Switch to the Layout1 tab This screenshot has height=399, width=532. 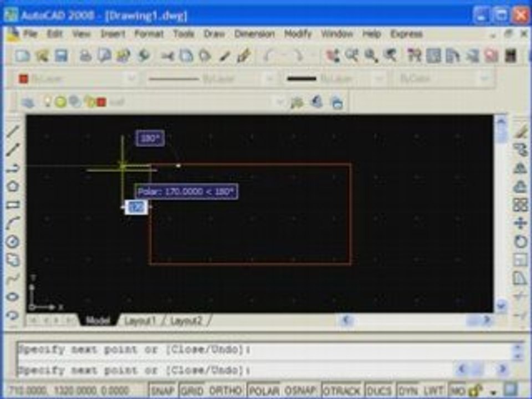140,321
